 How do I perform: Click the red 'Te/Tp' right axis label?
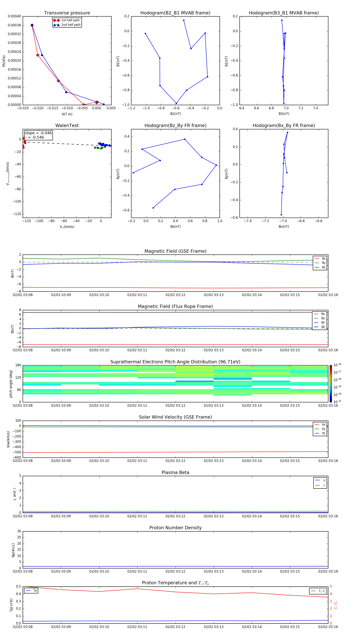click(336, 605)
